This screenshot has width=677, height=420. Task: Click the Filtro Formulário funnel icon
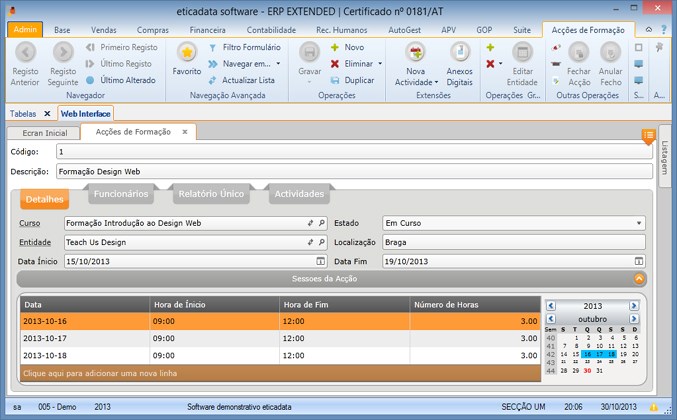pos(213,47)
